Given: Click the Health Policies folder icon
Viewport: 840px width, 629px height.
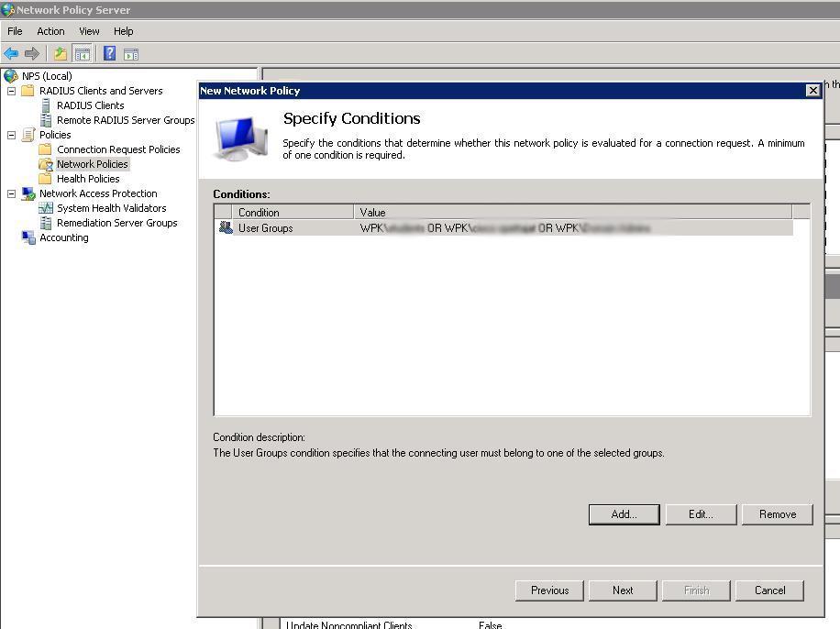Looking at the screenshot, I should pyautogui.click(x=46, y=179).
